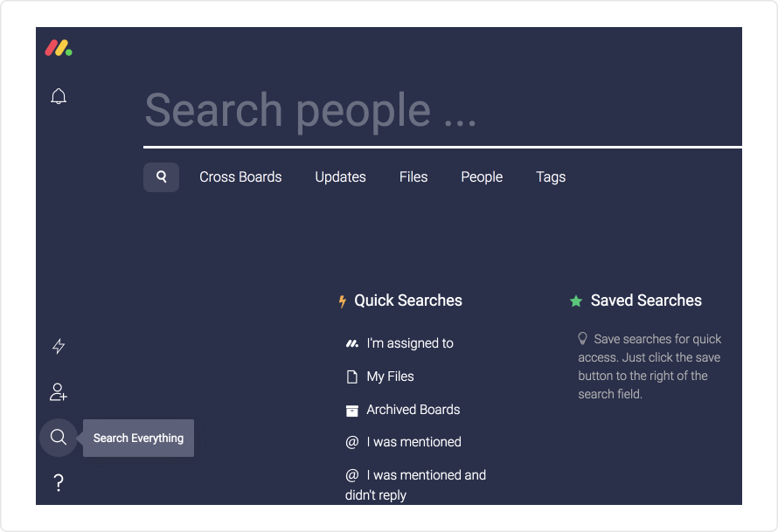Click the Quick Searches heading

[408, 301]
